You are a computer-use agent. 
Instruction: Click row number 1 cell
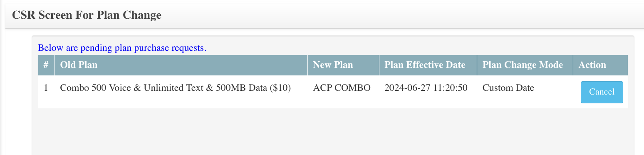(46, 92)
